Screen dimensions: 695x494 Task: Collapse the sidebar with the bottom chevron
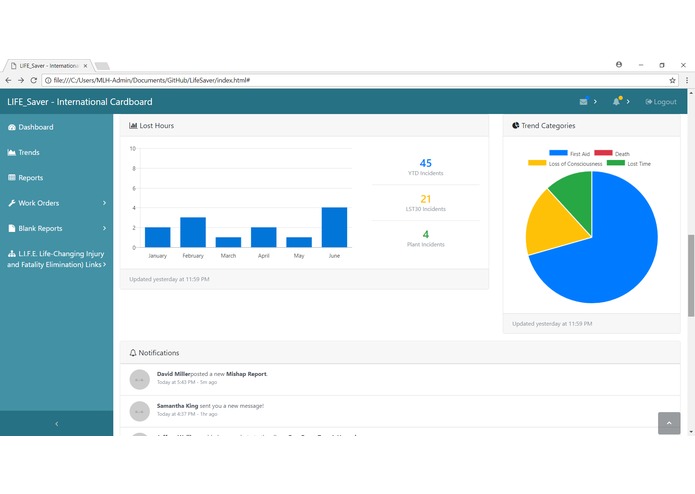[57, 424]
